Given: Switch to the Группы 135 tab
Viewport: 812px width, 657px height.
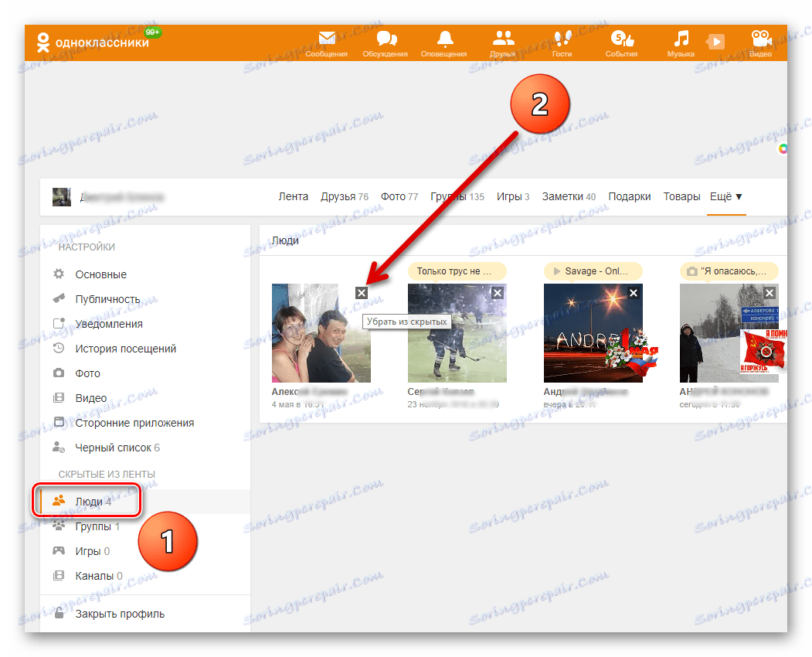Looking at the screenshot, I should click(x=457, y=197).
